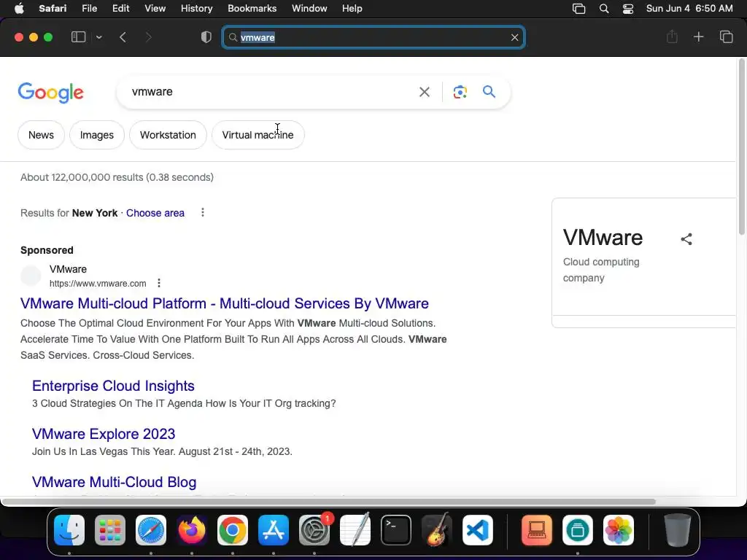Select the Virtual machine filter chip
Screen dimensions: 747x560
point(258,135)
